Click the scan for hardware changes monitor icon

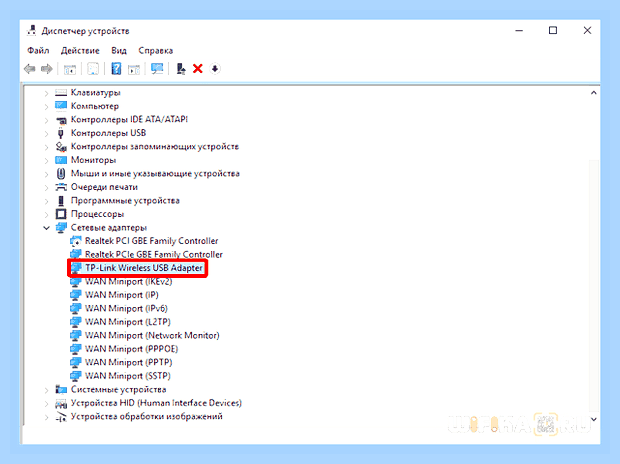[x=157, y=69]
